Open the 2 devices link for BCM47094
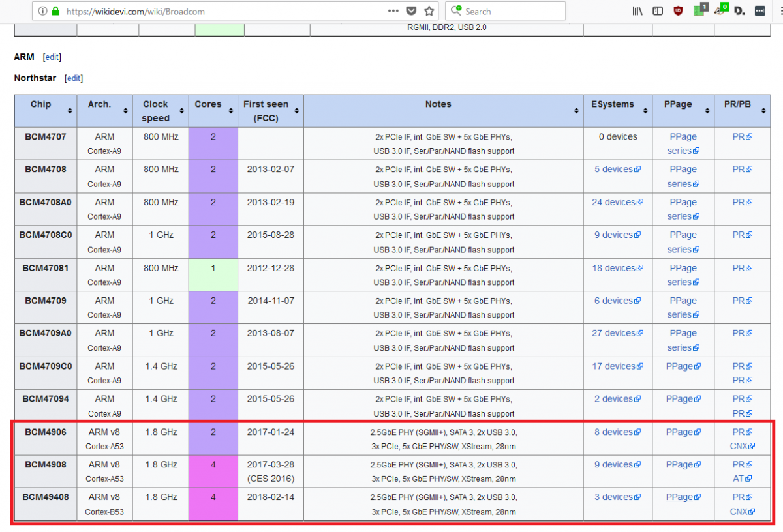The image size is (783, 532). point(617,399)
